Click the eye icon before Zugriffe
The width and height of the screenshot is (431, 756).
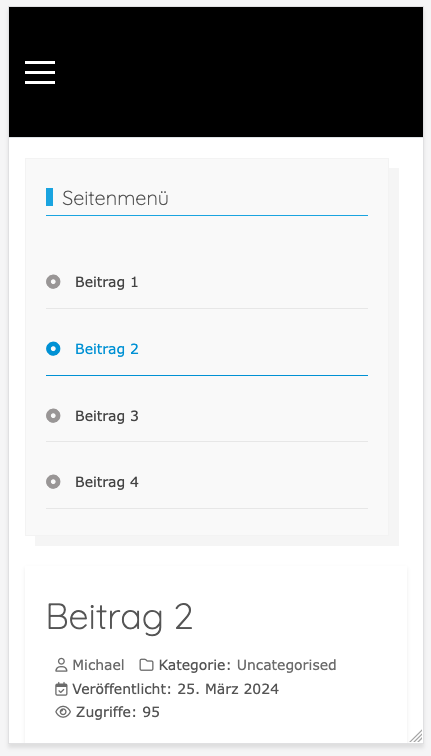tap(63, 712)
